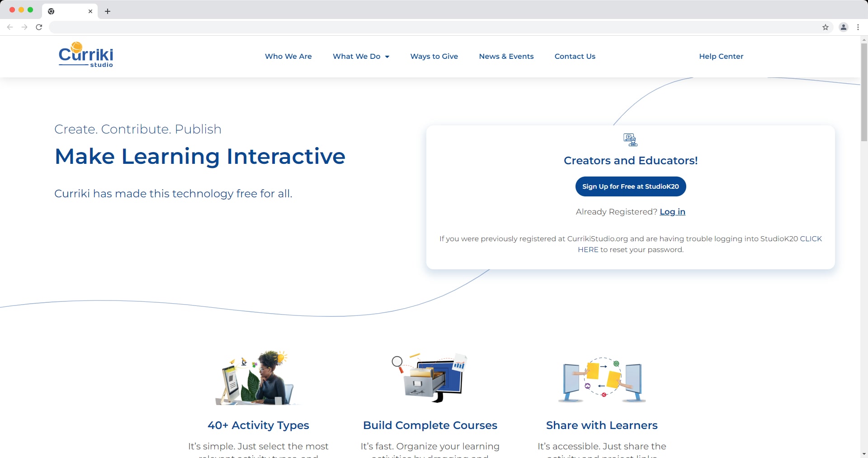Click the Log in link
This screenshot has width=868, height=458.
click(672, 211)
